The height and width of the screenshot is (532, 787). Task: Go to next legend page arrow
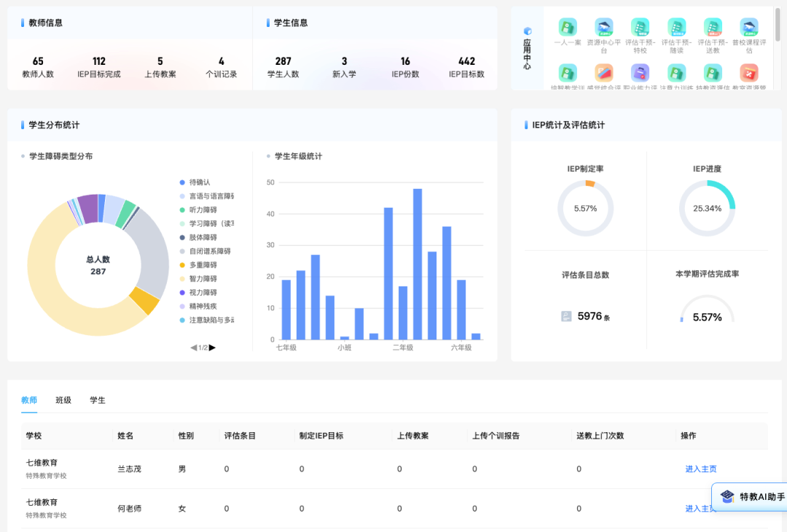212,348
